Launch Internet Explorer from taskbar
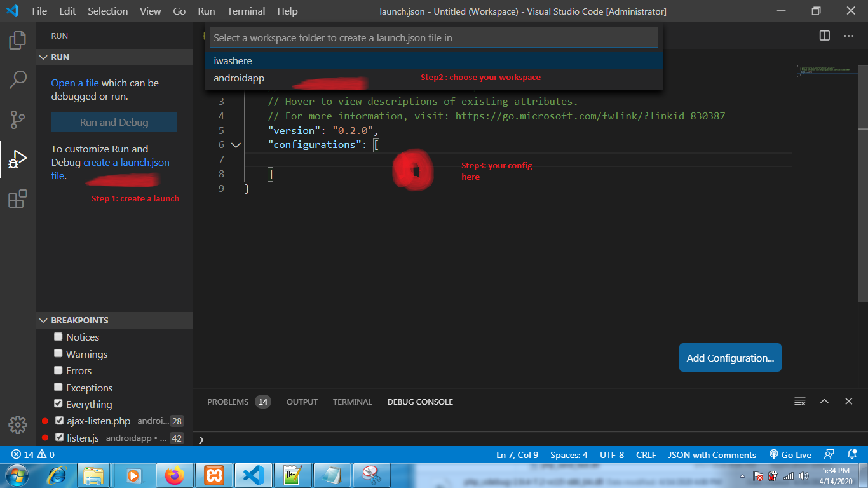The image size is (868, 488). (58, 475)
